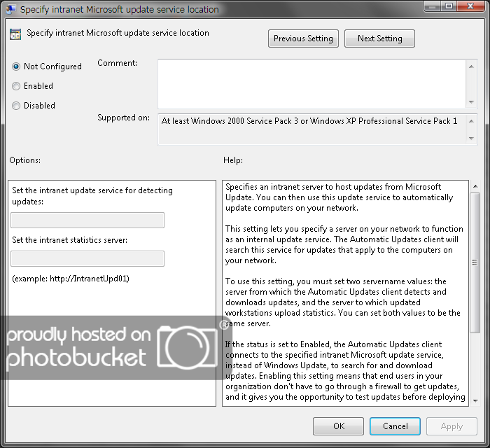Image resolution: width=490 pixels, height=448 pixels.
Task: Minimize the dialog window
Action: (433, 6)
